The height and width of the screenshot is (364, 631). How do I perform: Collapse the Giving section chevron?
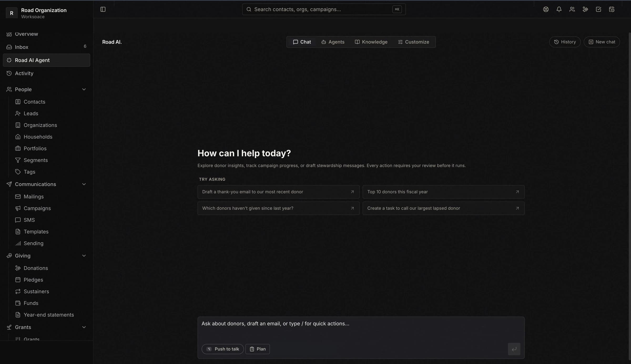pyautogui.click(x=84, y=256)
